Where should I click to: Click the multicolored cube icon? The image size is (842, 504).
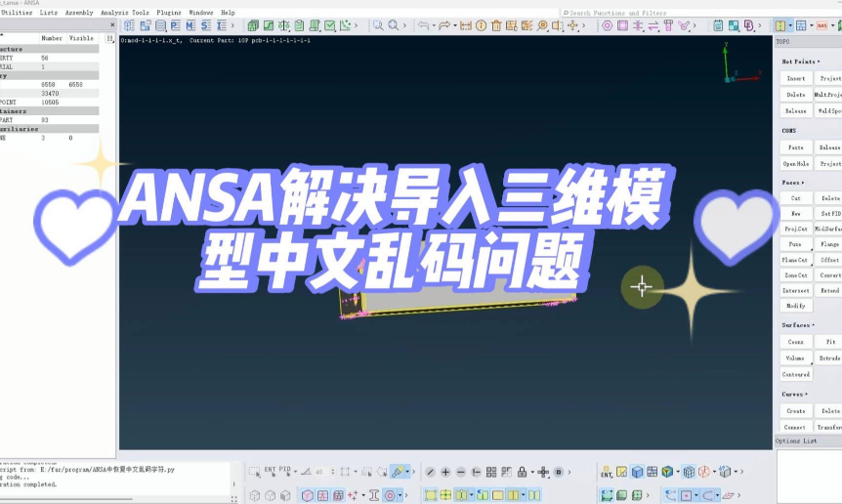point(667,472)
